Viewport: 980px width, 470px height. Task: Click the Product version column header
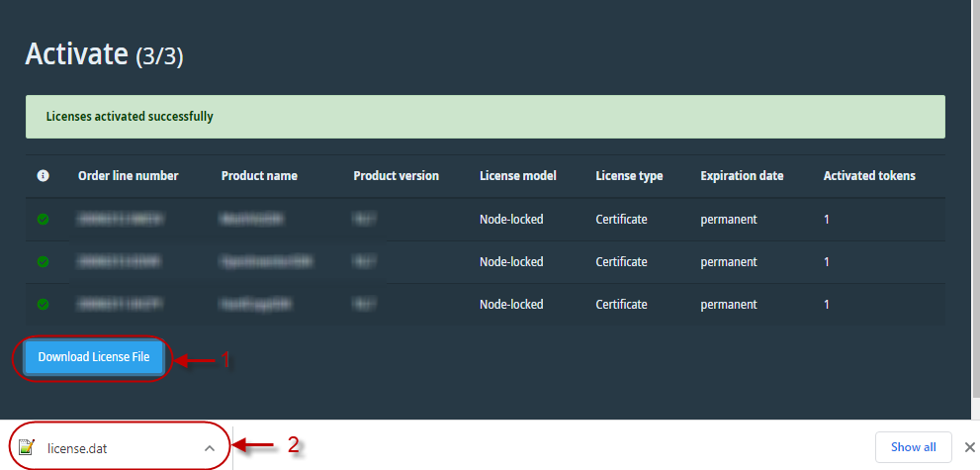pos(396,176)
